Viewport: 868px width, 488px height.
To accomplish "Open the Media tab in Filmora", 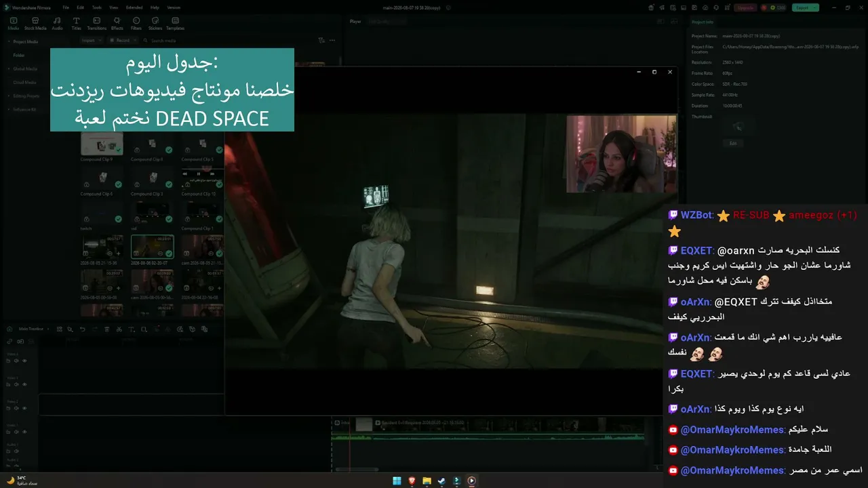I will point(13,24).
